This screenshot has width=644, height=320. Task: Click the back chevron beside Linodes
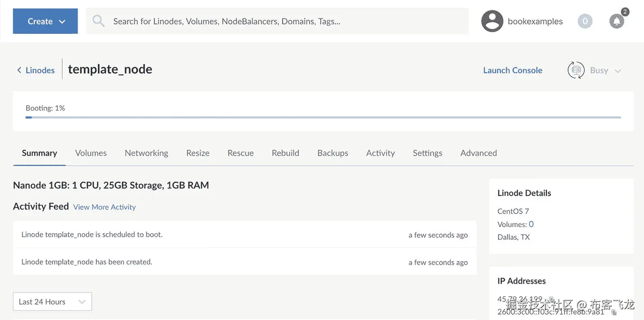19,70
